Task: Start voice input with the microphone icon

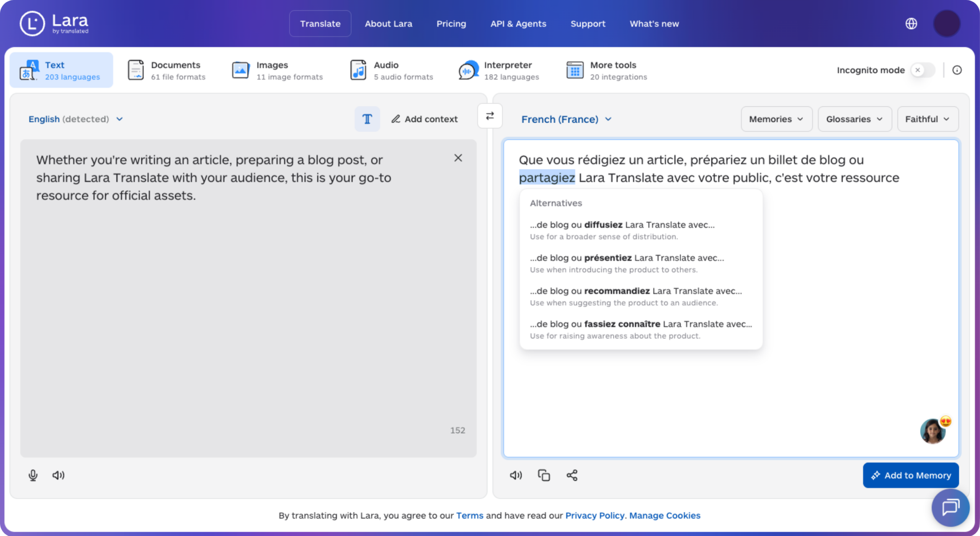Action: pyautogui.click(x=33, y=475)
